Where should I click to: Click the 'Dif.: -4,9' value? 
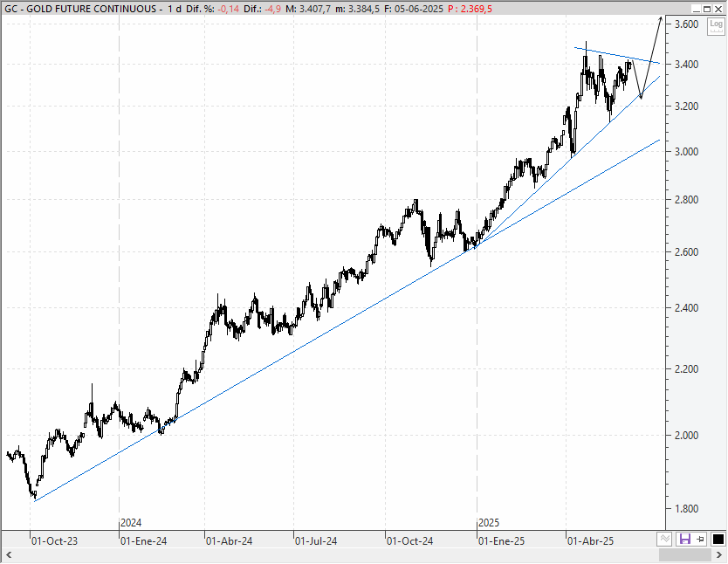(x=262, y=9)
